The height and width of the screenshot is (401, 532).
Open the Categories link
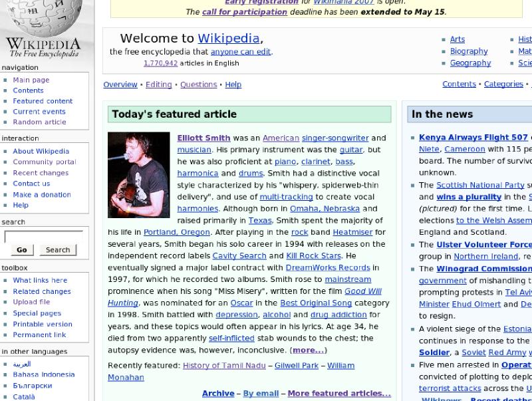tap(503, 84)
